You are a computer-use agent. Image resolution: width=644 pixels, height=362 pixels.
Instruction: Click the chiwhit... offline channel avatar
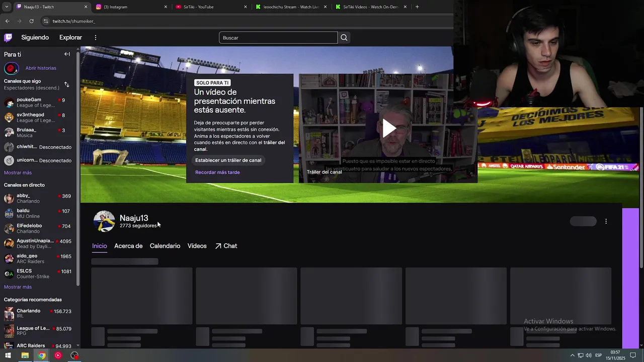9,147
